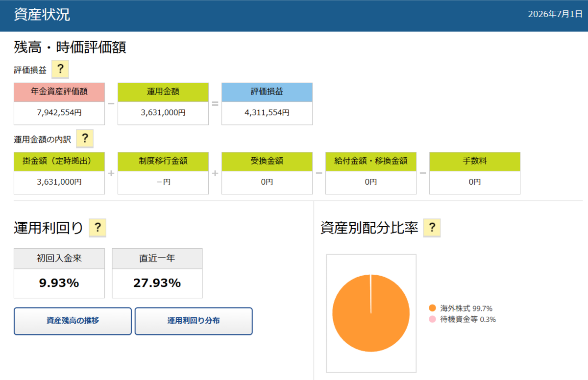
Task: Select the 残高・時価評価額 heading
Action: click(70, 47)
